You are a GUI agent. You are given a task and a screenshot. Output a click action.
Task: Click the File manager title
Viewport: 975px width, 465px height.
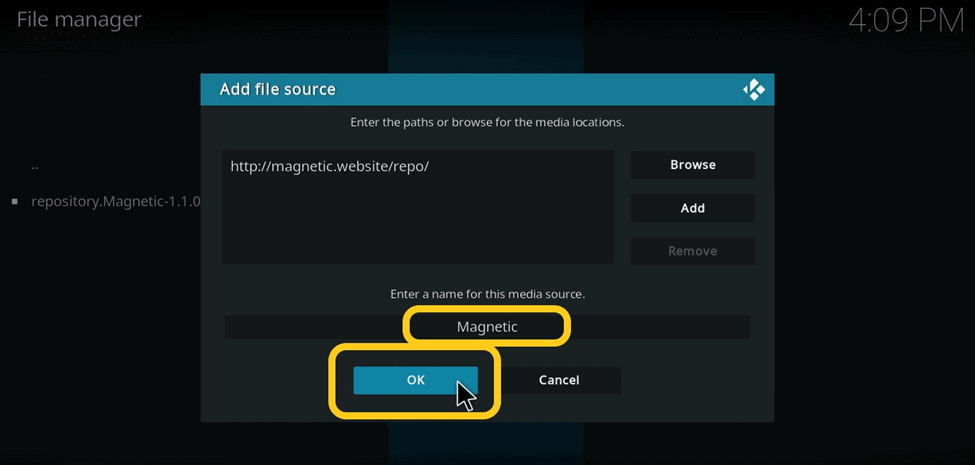[x=79, y=19]
